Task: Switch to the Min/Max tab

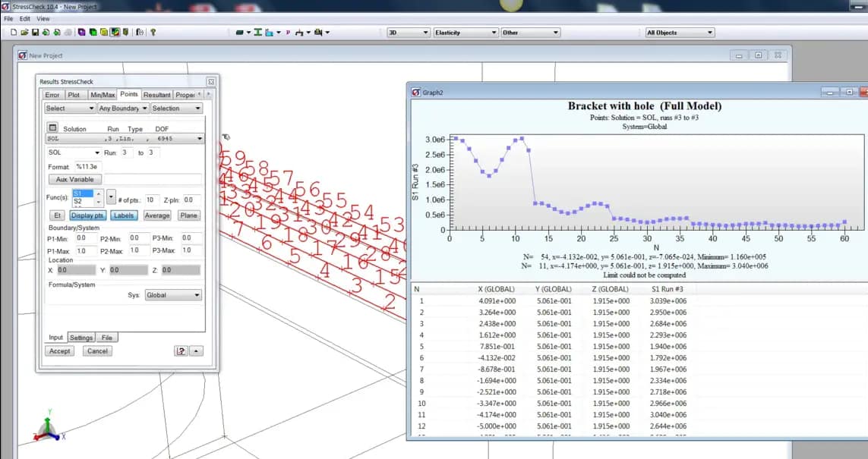Action: point(102,95)
